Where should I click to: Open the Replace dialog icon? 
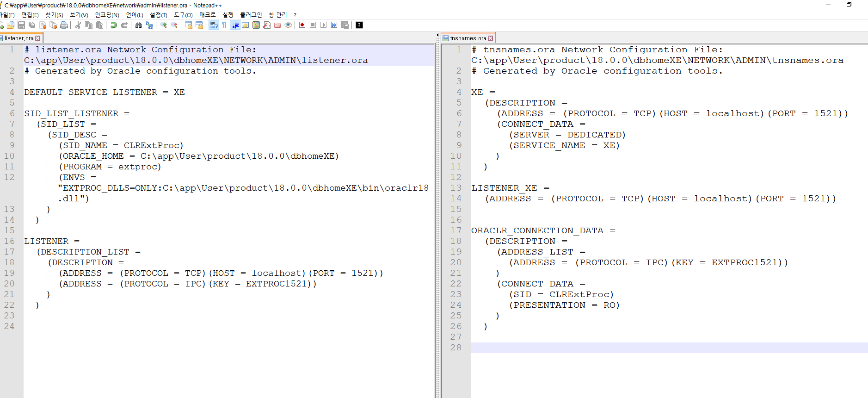point(149,25)
